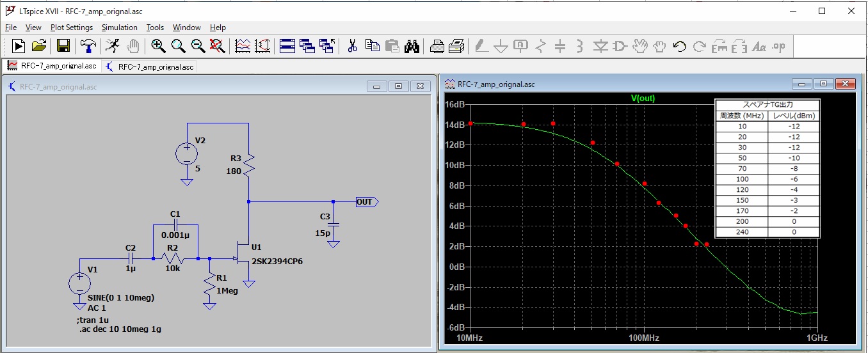Save the schematic with floppy icon
The image size is (868, 353).
tap(63, 46)
